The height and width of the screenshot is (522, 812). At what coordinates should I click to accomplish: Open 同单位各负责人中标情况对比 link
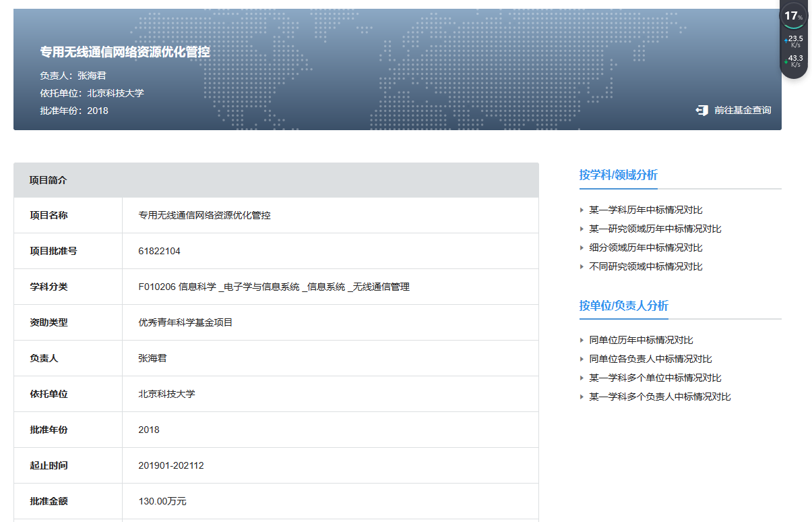(x=650, y=359)
